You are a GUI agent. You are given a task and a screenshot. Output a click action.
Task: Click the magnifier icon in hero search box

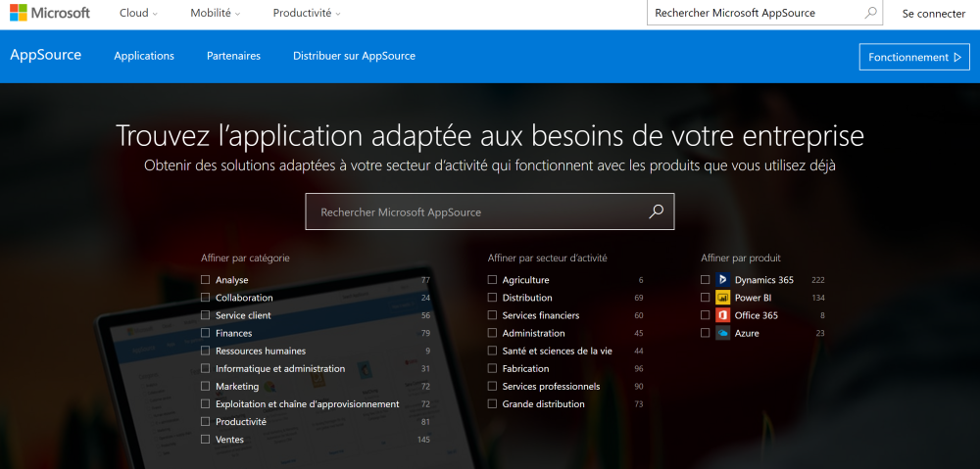656,211
